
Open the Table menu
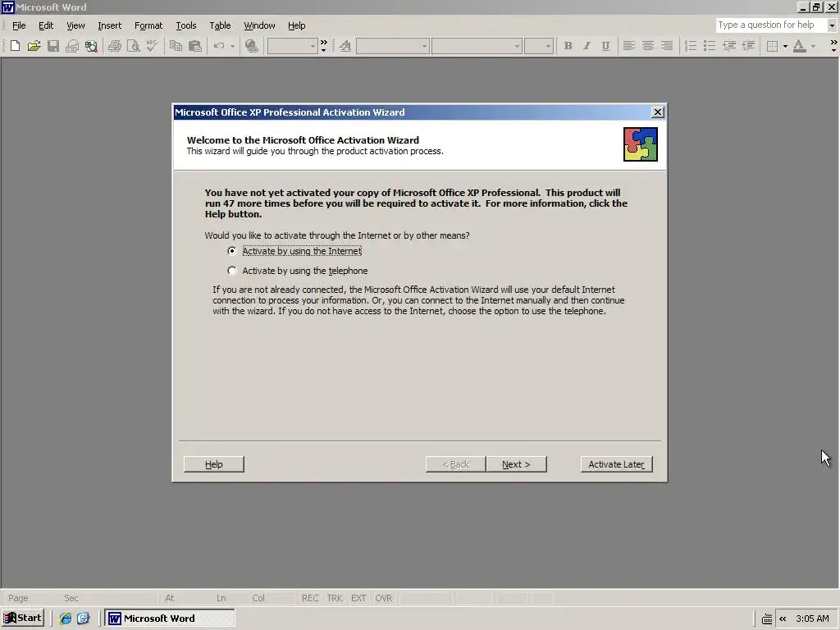pos(220,25)
